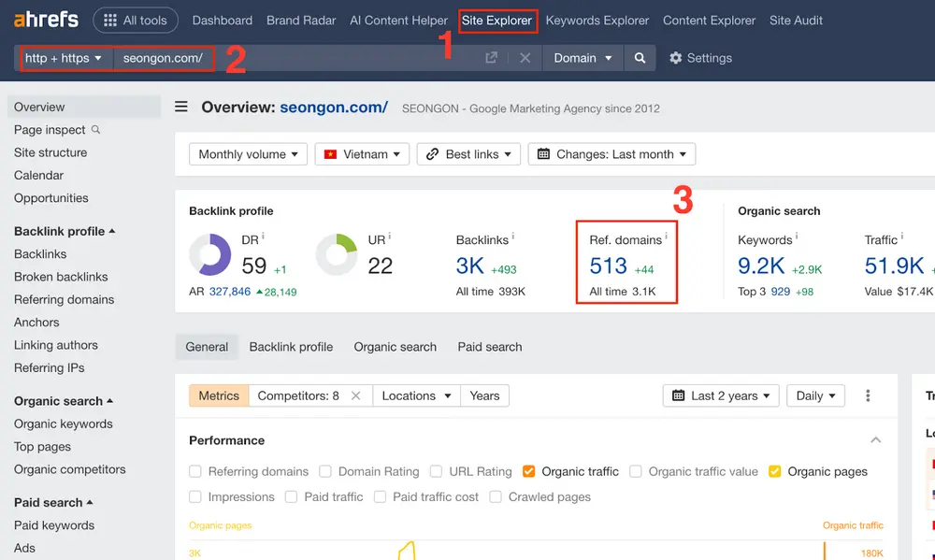This screenshot has width=935, height=560.
Task: Click the search magnifier button
Action: tap(640, 58)
